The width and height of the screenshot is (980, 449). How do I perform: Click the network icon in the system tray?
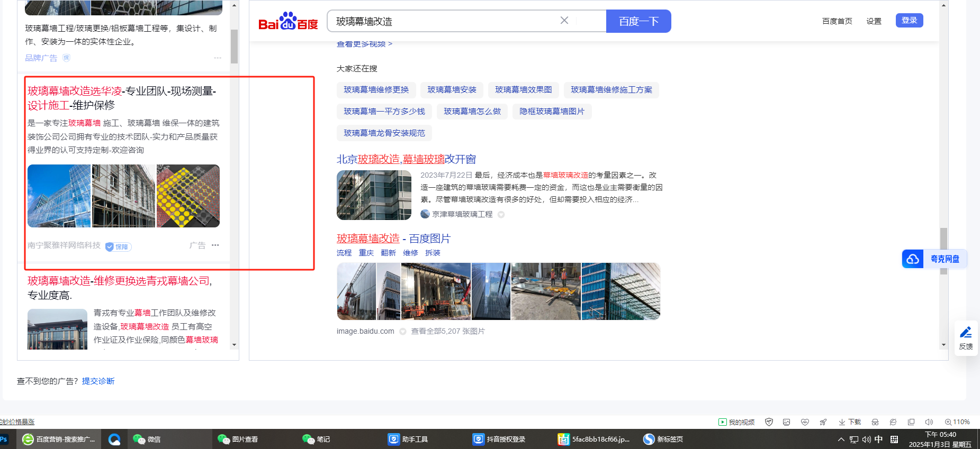click(x=854, y=439)
